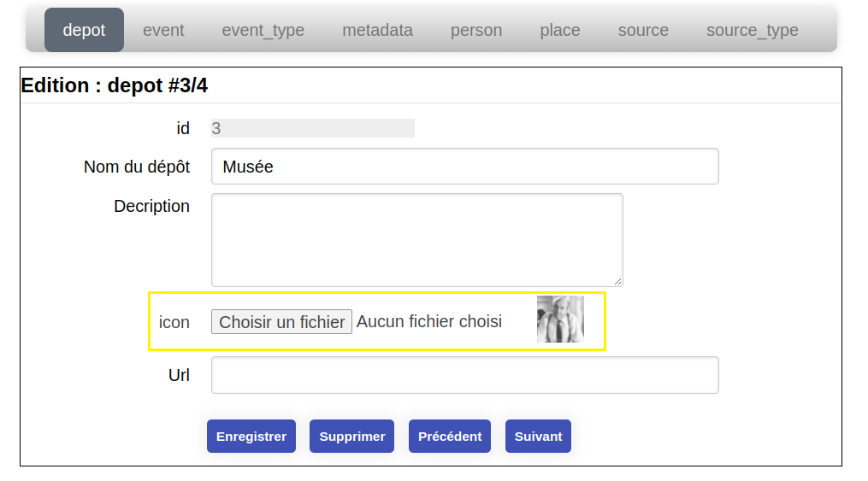Switch to the event tab
868x481 pixels.
[163, 30]
